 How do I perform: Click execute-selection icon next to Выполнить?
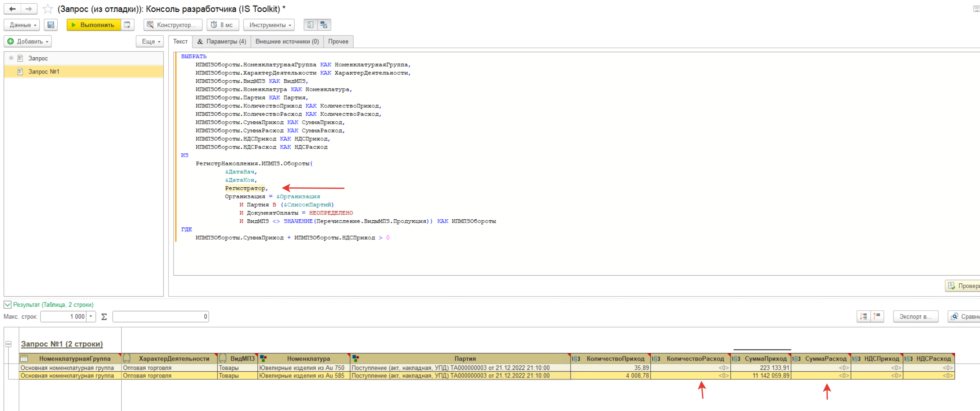[x=127, y=25]
